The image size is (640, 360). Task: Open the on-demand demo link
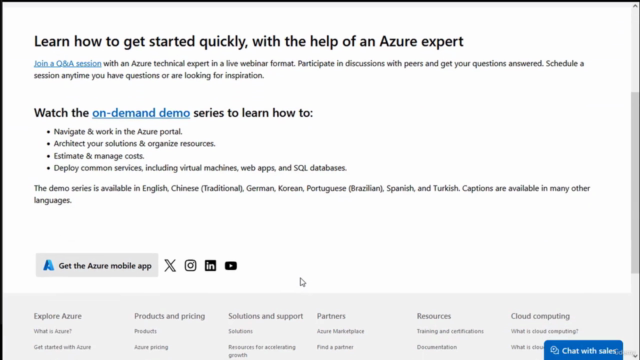(141, 113)
